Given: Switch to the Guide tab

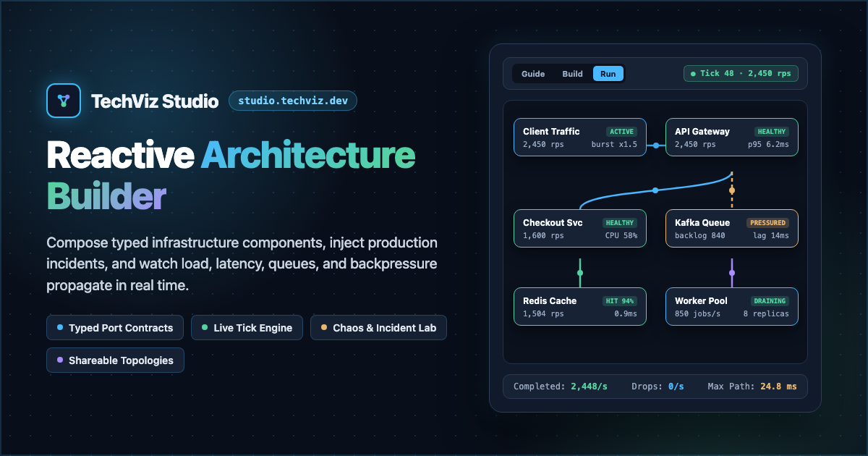Looking at the screenshot, I should tap(533, 74).
